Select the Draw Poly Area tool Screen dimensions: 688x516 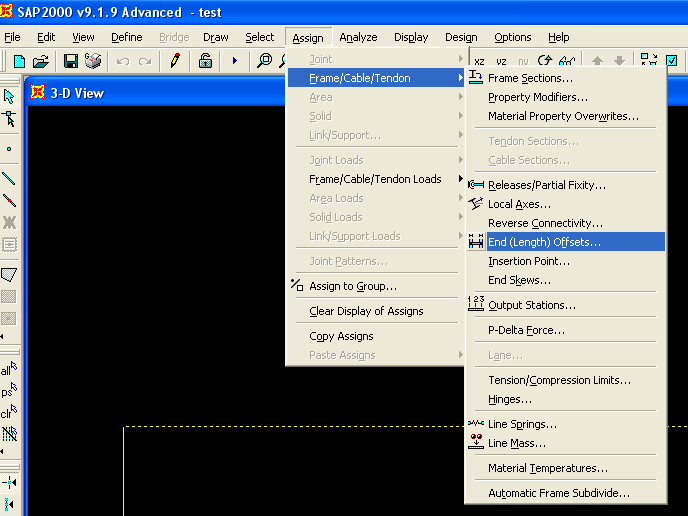click(9, 275)
